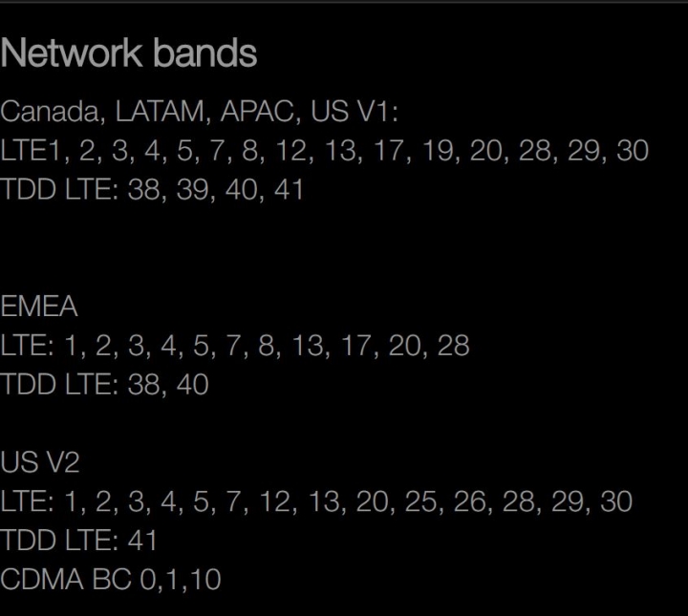The image size is (688, 616).
Task: Click US V2 LTE band list with 25, 26
Action: pyautogui.click(x=316, y=501)
